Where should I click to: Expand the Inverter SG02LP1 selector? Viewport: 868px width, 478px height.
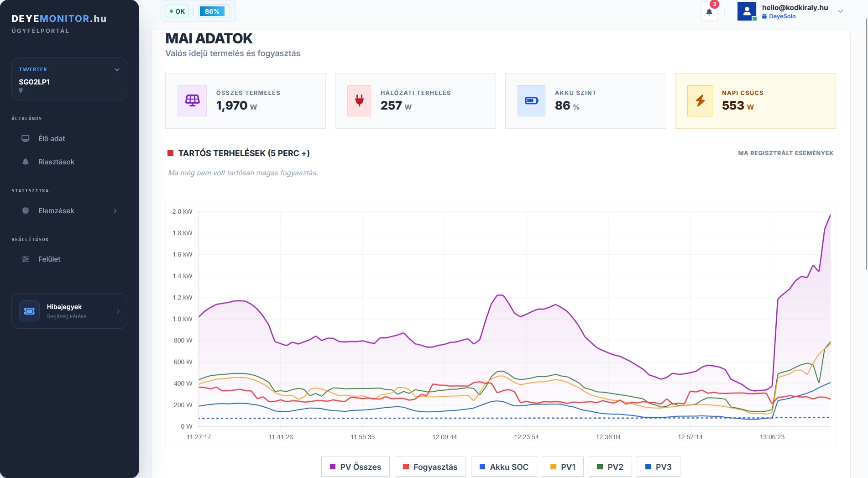pyautogui.click(x=69, y=79)
